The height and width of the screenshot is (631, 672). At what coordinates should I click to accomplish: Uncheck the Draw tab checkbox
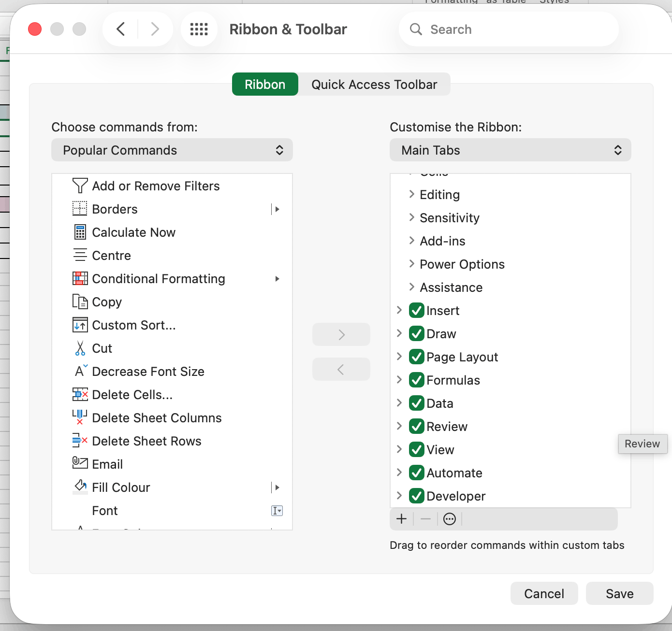[x=416, y=333]
